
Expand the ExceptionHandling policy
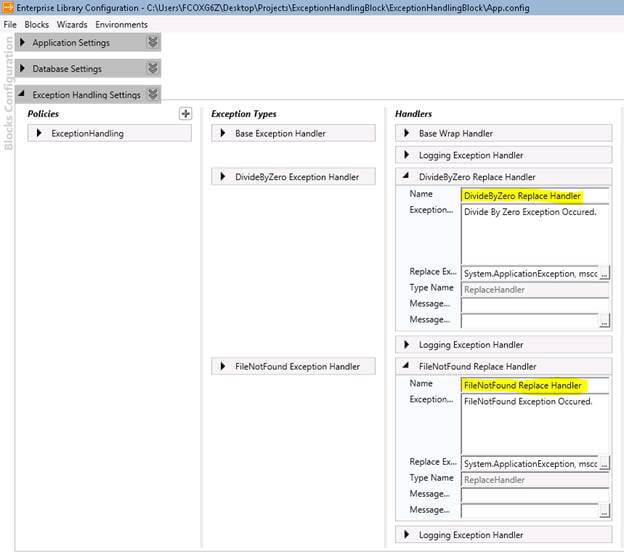coord(39,133)
